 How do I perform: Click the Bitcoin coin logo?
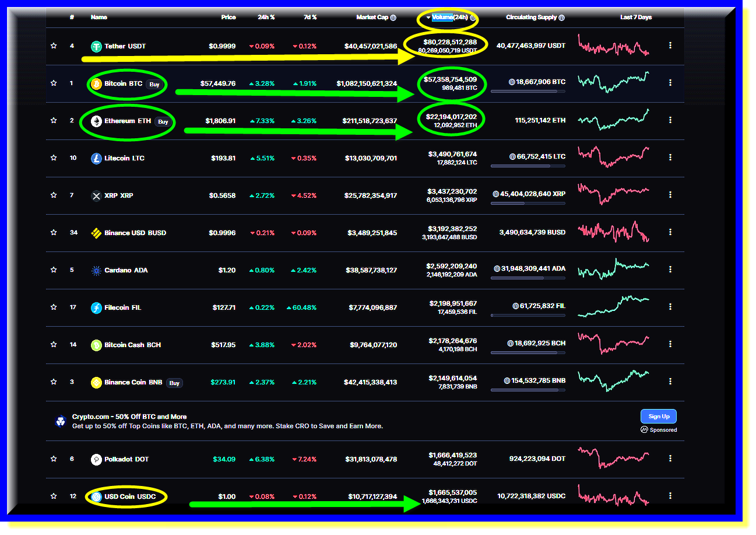96,84
